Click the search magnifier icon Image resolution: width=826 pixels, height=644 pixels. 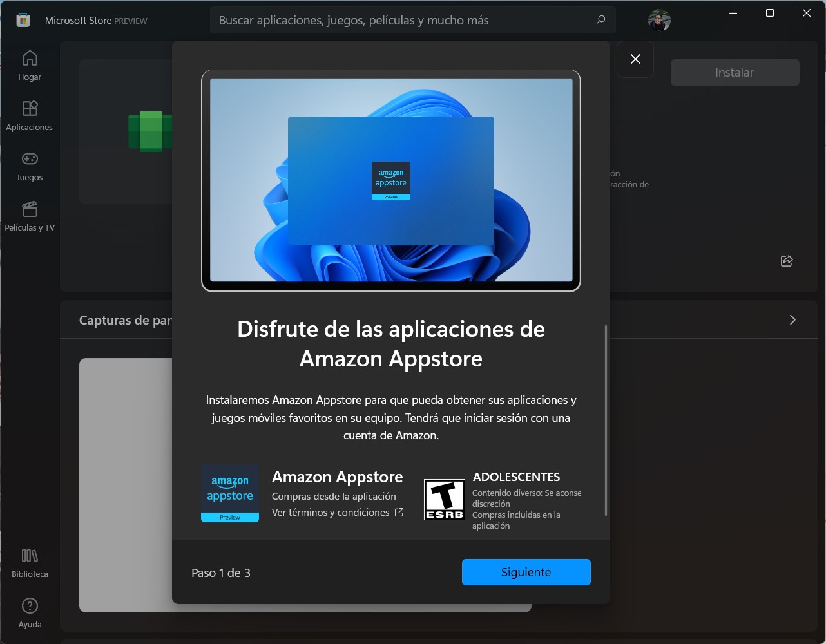point(600,20)
